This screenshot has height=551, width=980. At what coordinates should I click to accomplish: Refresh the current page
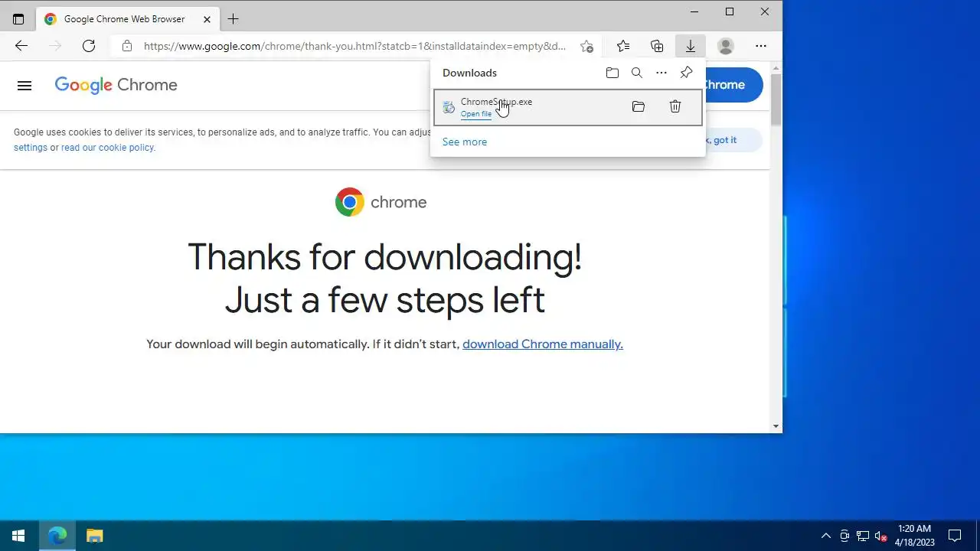pos(89,46)
